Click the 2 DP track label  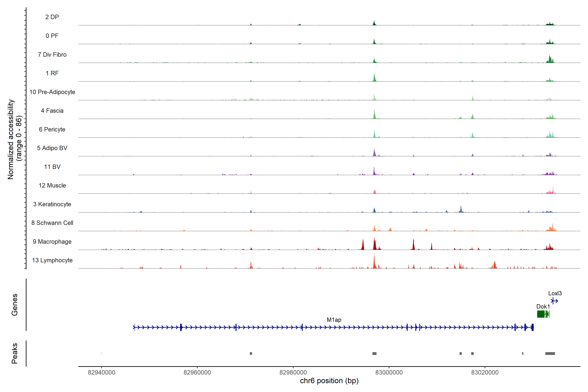coord(52,17)
